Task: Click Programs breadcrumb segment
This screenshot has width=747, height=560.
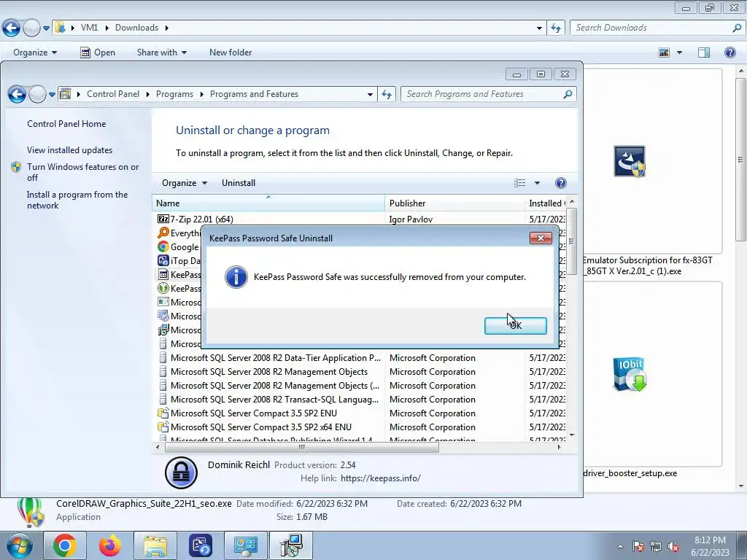Action: click(174, 94)
